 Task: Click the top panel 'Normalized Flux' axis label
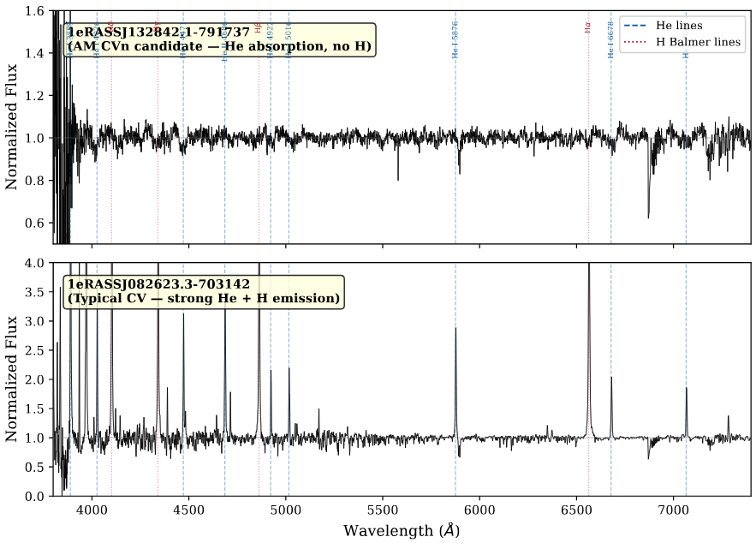(x=13, y=128)
